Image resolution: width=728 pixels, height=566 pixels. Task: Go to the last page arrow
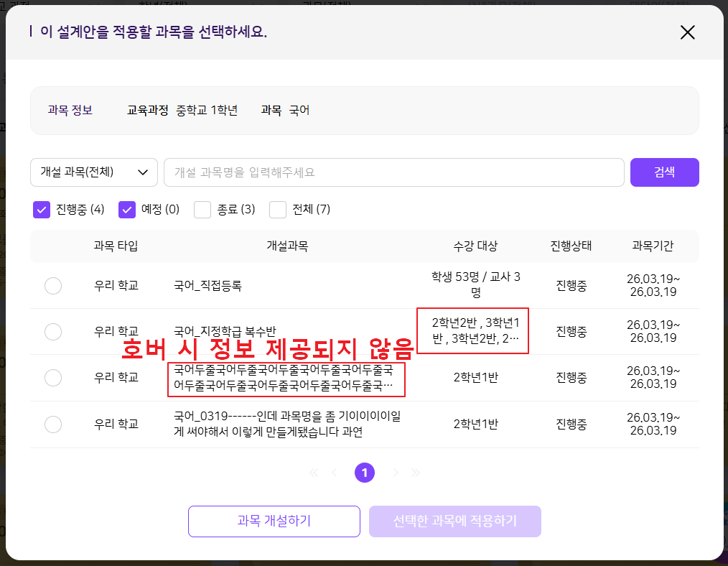pyautogui.click(x=416, y=473)
